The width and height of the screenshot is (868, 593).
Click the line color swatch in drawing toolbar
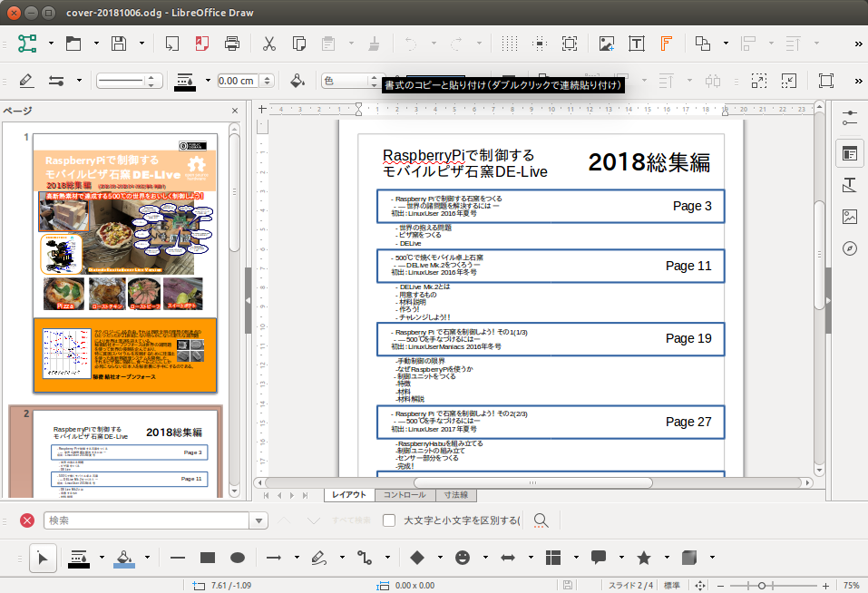pos(79,558)
